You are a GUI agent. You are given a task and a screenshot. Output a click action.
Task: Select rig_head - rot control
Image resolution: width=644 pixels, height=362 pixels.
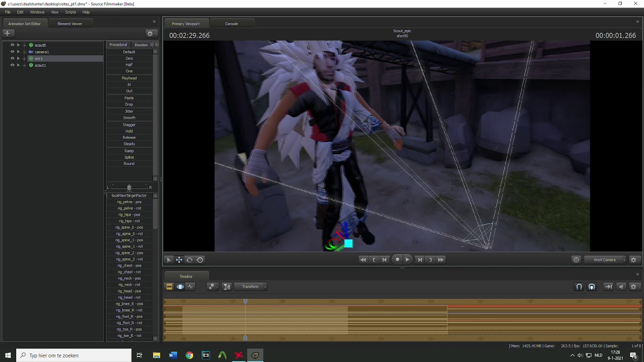[x=129, y=298]
